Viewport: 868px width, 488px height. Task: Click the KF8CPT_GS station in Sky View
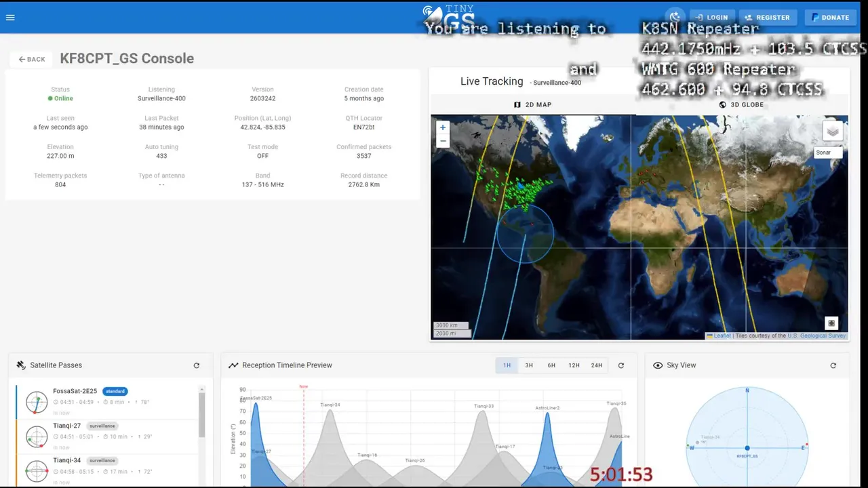click(x=747, y=449)
